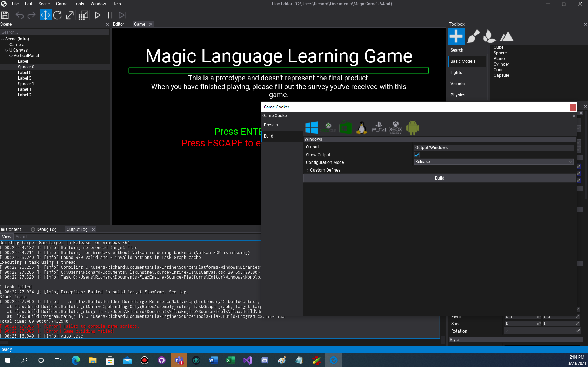Screen dimensions: 588x367
Task: Select the Translate gizmo tool
Action: coord(45,15)
